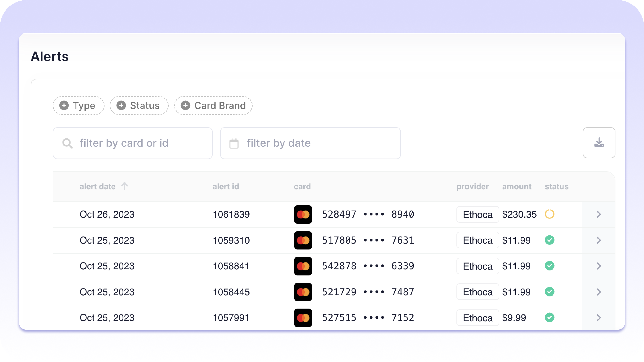This screenshot has width=644, height=362.
Task: Open the Status filter dropdown
Action: (x=139, y=105)
